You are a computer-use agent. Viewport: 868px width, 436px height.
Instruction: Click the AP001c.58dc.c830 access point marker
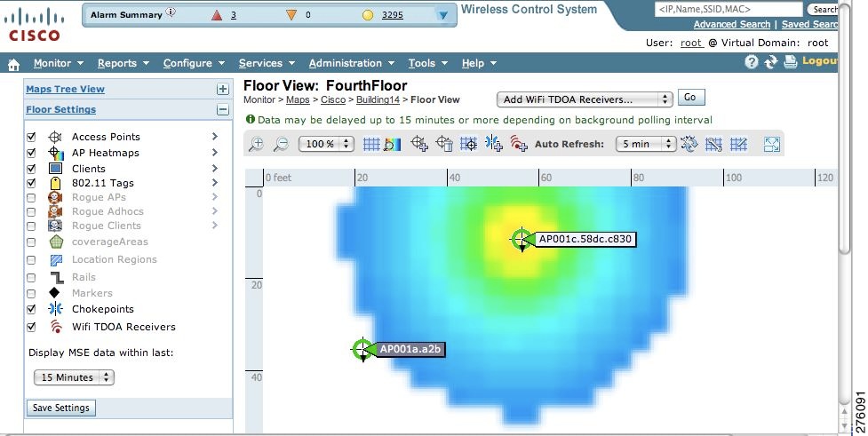click(522, 240)
